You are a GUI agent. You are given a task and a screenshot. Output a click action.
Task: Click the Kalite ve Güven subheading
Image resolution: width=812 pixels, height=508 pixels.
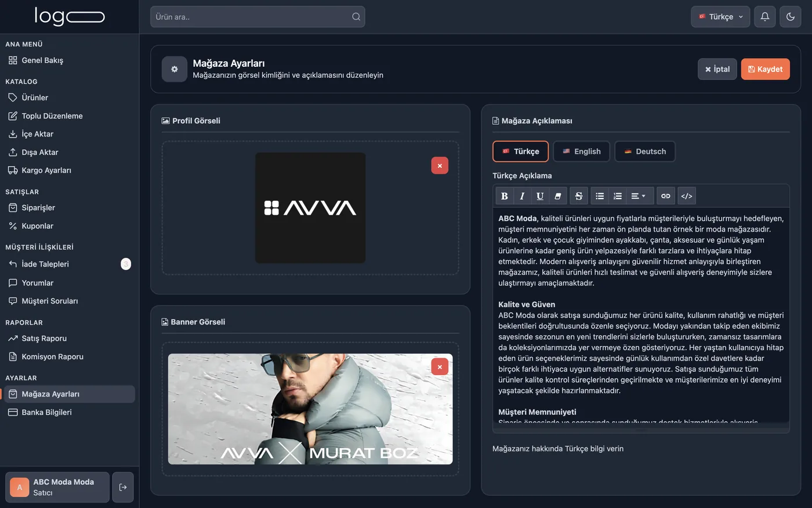527,304
